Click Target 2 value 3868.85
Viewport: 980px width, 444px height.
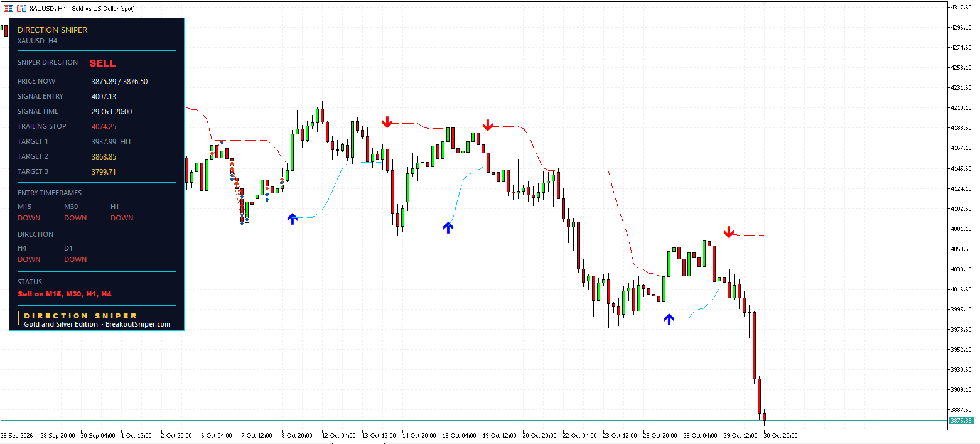104,157
